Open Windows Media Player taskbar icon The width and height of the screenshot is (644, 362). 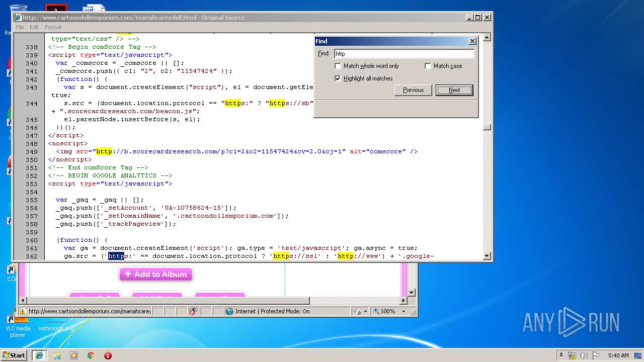[74, 355]
